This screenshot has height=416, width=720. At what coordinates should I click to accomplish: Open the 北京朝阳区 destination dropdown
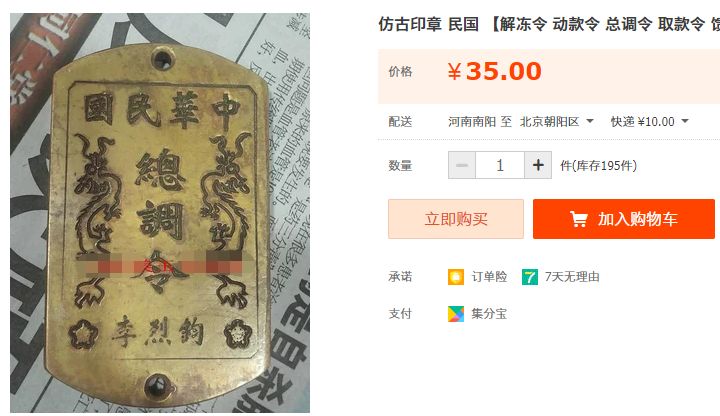(557, 122)
